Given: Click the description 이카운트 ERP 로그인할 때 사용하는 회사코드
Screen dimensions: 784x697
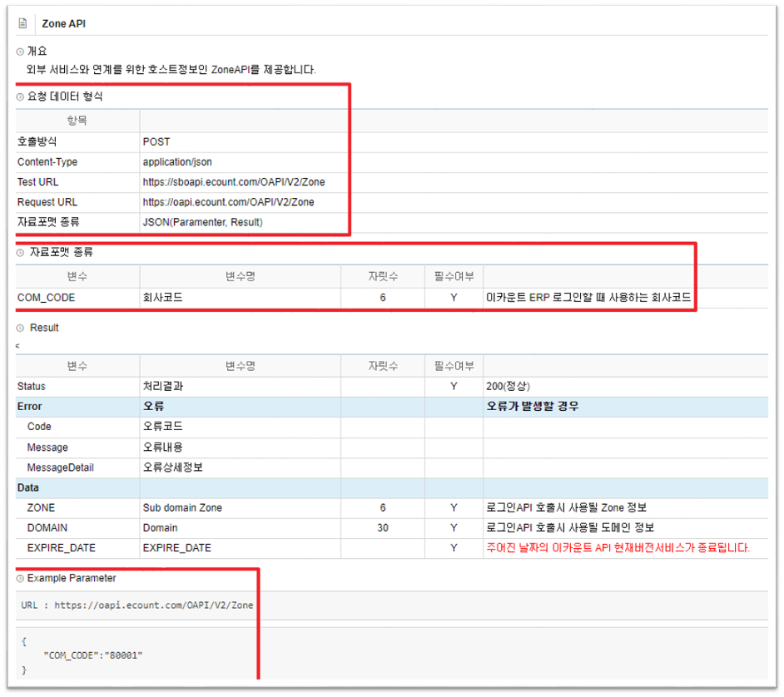Looking at the screenshot, I should tap(588, 298).
